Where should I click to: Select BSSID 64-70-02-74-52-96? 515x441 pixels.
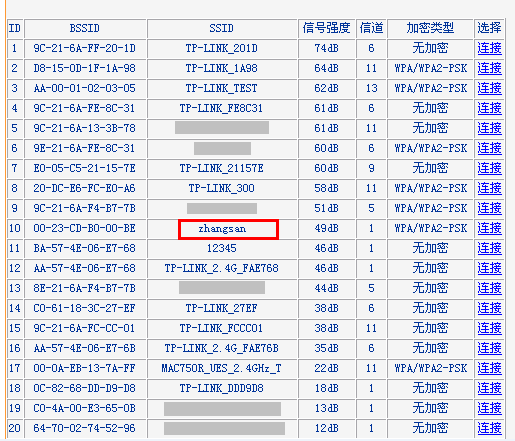[x=85, y=428]
